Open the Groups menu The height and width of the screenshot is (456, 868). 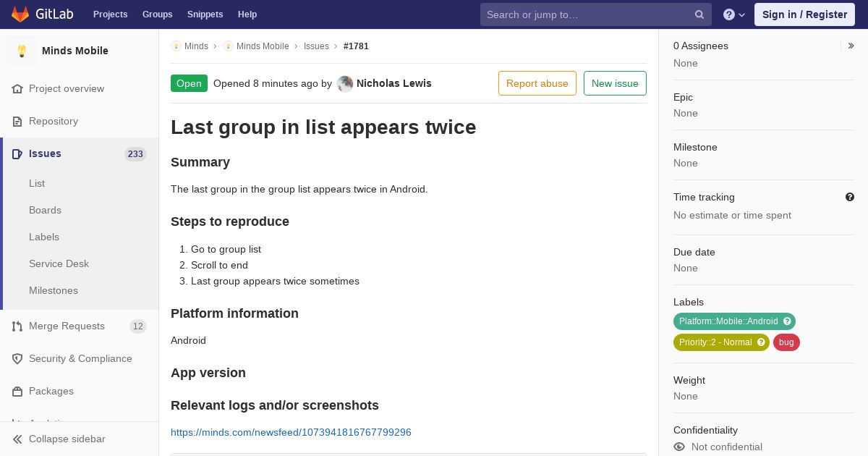(157, 14)
